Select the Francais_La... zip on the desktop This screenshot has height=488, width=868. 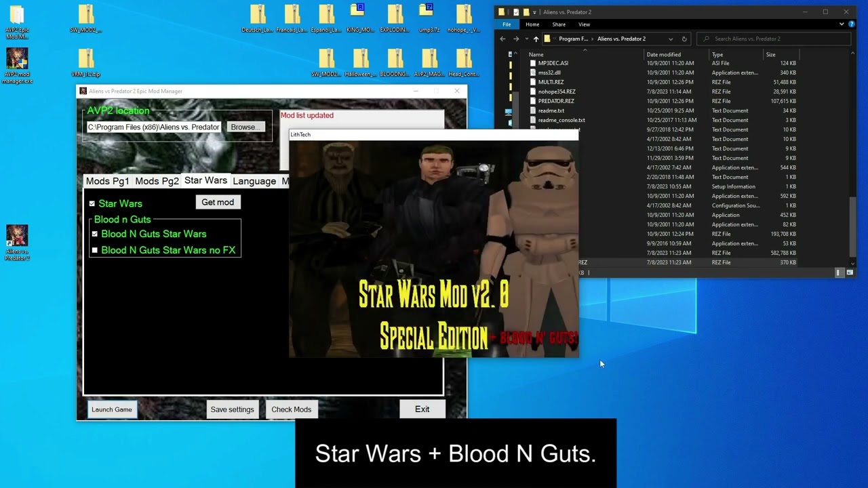pyautogui.click(x=292, y=18)
